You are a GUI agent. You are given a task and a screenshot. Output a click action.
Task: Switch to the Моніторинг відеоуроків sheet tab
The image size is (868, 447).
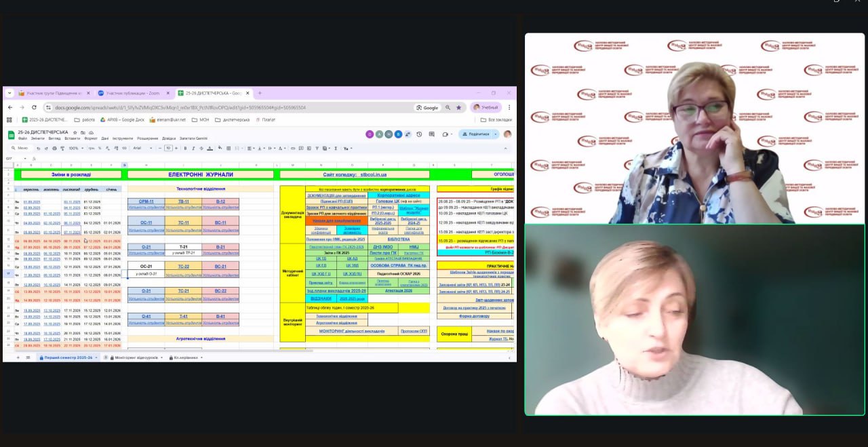[136, 357]
